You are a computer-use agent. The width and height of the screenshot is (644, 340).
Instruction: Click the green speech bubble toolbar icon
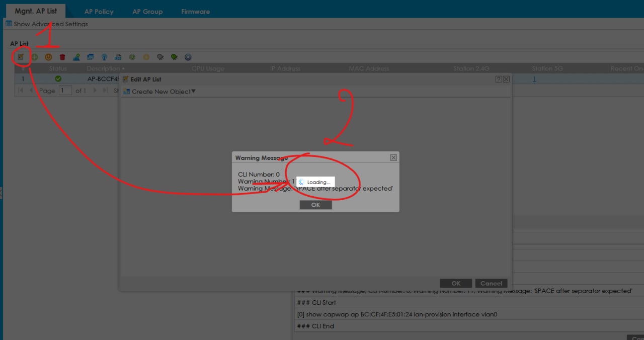(x=174, y=57)
